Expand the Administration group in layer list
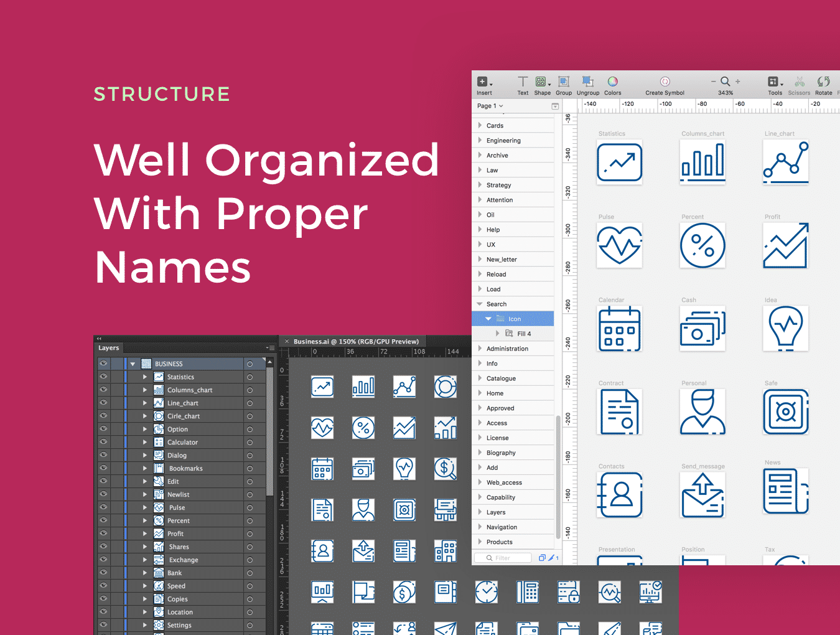Image resolution: width=840 pixels, height=635 pixels. (x=480, y=349)
